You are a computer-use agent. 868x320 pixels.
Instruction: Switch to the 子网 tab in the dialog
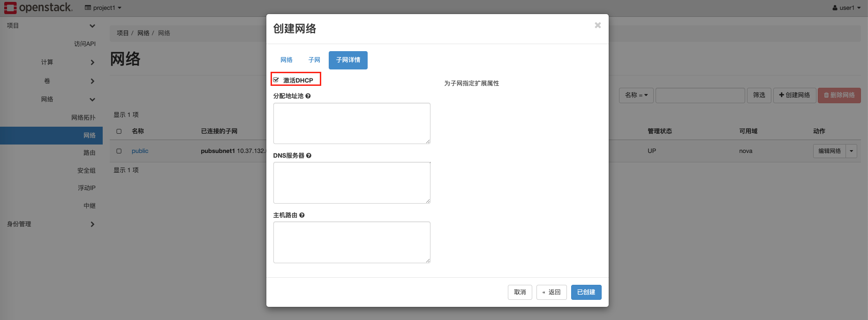click(x=314, y=60)
